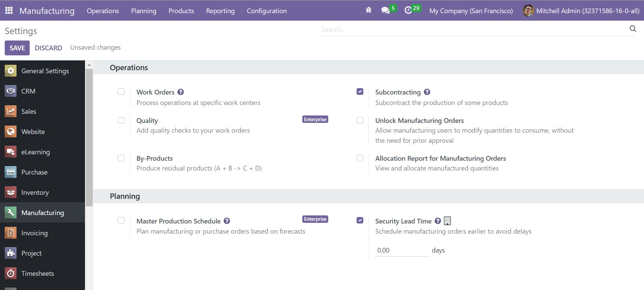Click the search magnifier icon
Image resolution: width=644 pixels, height=290 pixels.
[x=633, y=29]
